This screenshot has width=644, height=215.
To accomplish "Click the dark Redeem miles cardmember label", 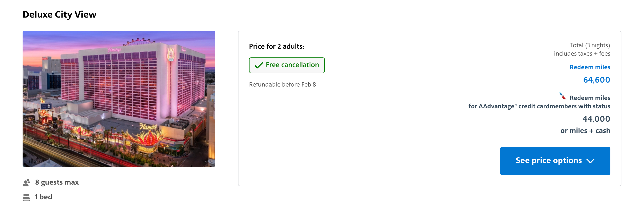I will [x=590, y=98].
